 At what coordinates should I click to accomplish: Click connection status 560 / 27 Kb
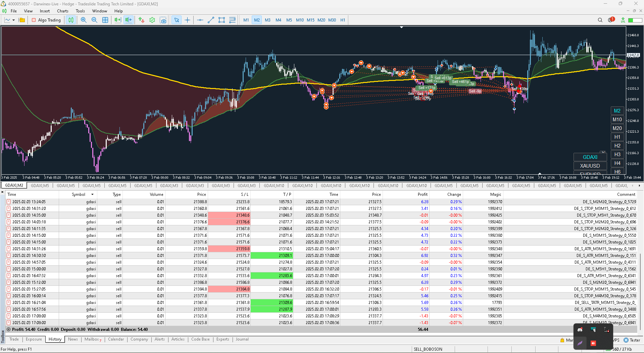(622, 349)
